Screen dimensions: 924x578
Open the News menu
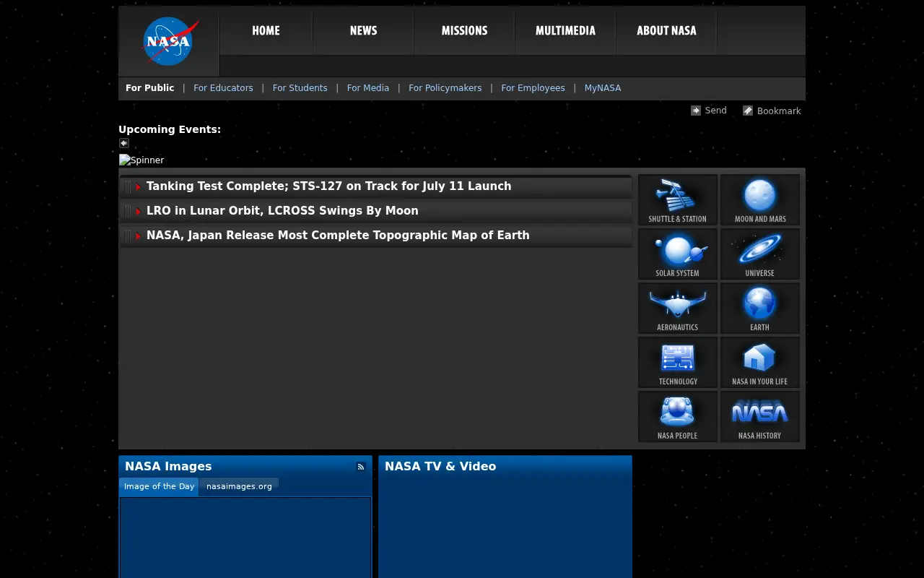(363, 30)
